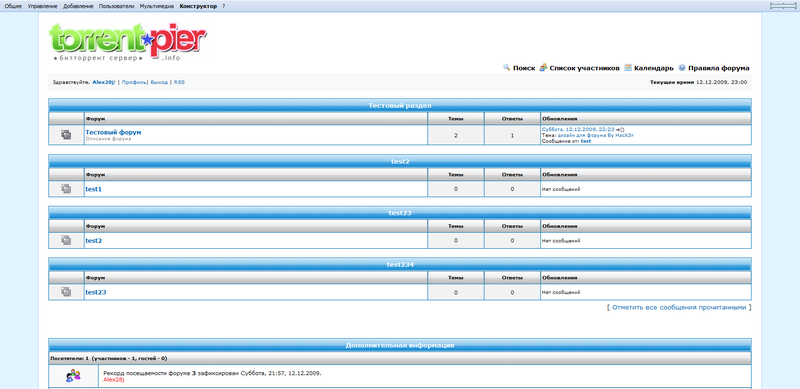800x389 pixels.
Task: Open the test2 forum link
Action: pyautogui.click(x=94, y=240)
